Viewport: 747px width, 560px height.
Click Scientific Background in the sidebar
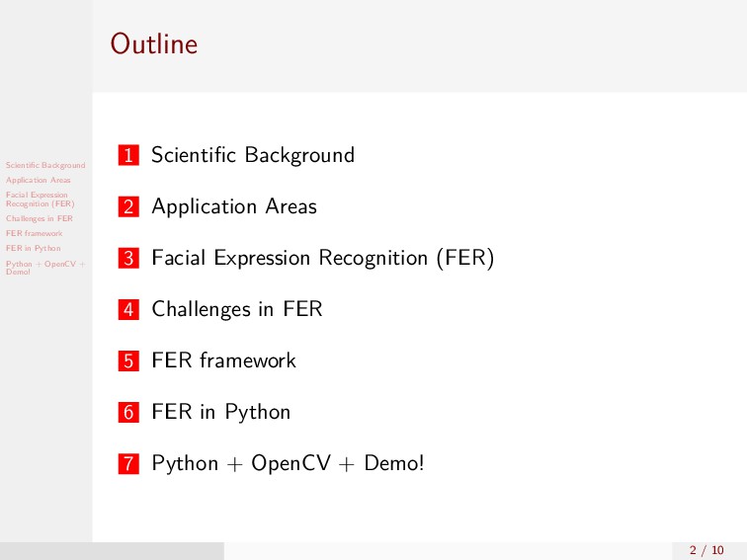tap(45, 165)
